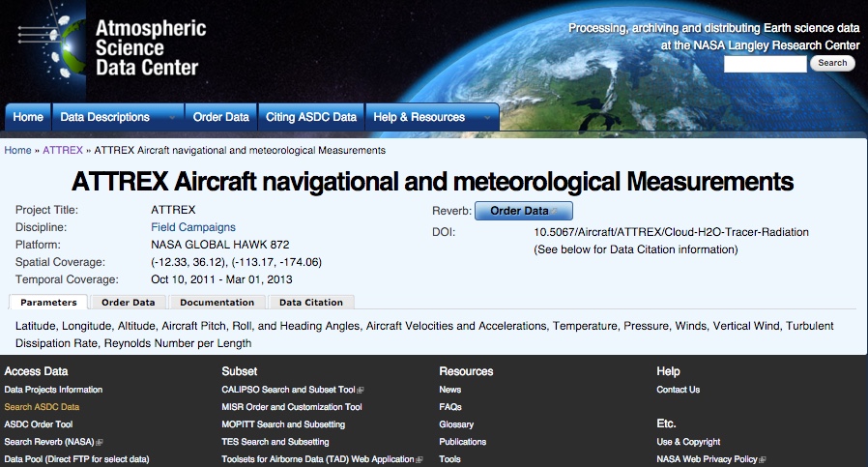Open the Field Campaigns discipline link
Image resolution: width=868 pixels, height=467 pixels.
(193, 227)
